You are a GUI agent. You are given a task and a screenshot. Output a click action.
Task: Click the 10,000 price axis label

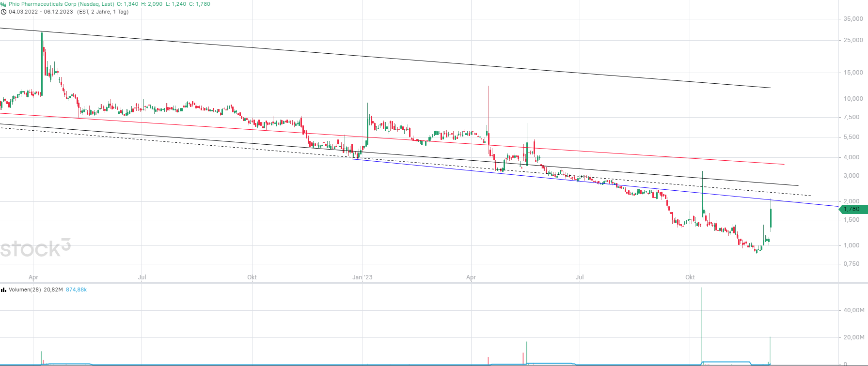pos(853,98)
